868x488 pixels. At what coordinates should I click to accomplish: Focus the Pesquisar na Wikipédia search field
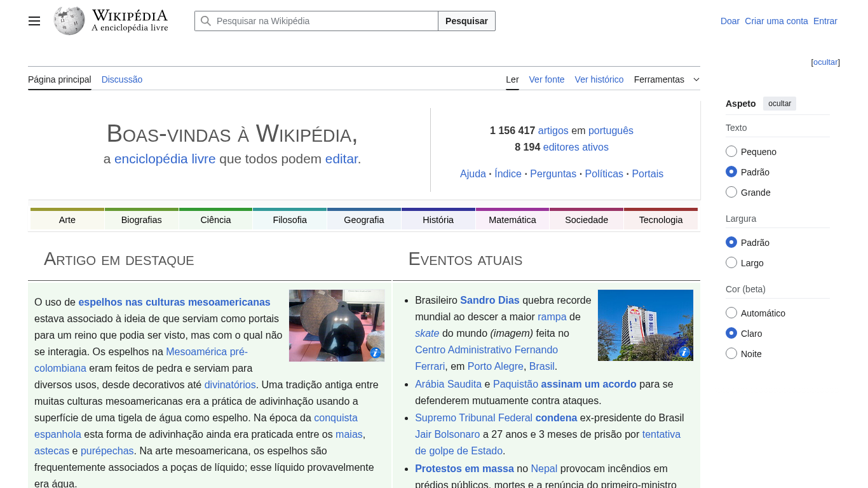324,21
